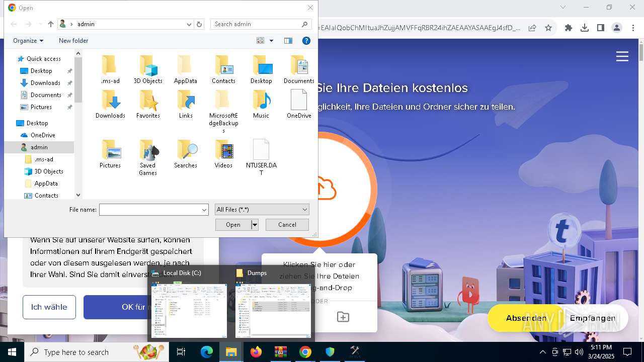Open the recent locations dropdown arrow
The height and width of the screenshot is (362, 644).
[x=40, y=24]
